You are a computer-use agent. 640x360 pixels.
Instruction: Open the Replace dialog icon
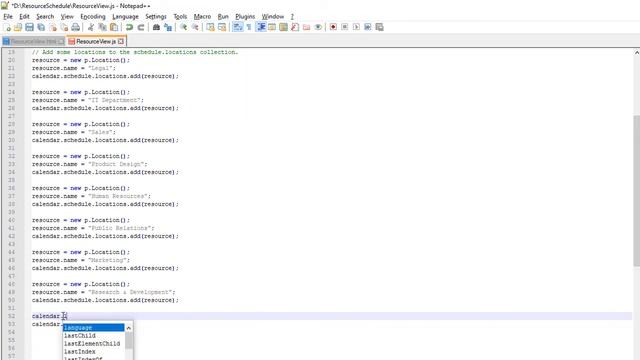click(x=168, y=27)
